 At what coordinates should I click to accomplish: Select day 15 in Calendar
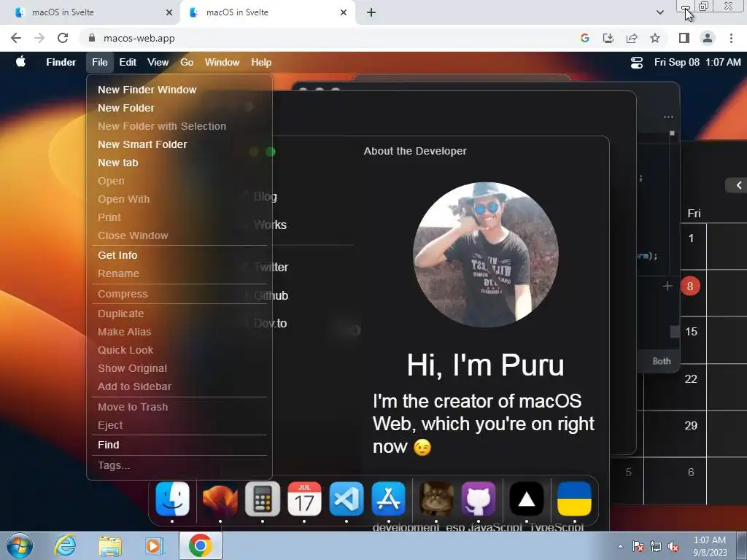(691, 332)
